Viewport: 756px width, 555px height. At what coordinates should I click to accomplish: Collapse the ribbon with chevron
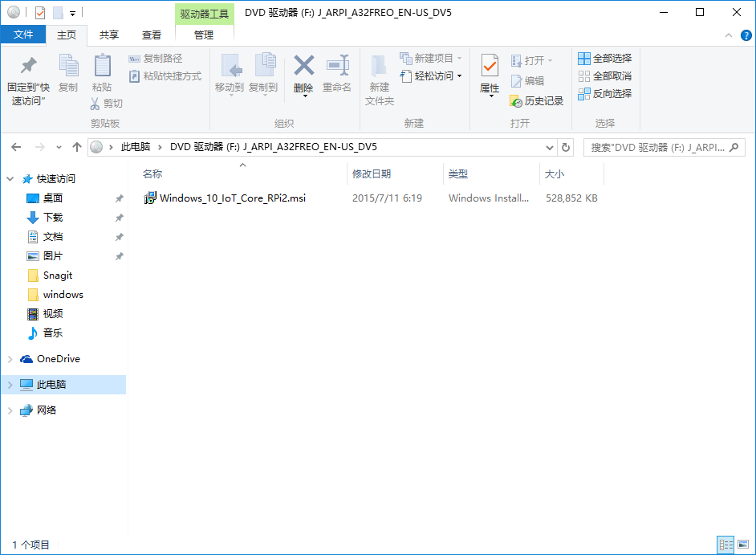tap(729, 35)
